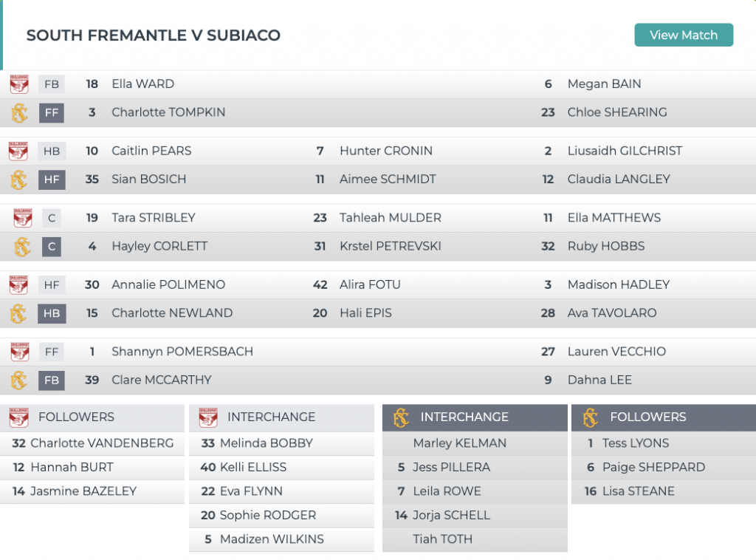Click Melinda BOBBY in Interchange list

(266, 443)
